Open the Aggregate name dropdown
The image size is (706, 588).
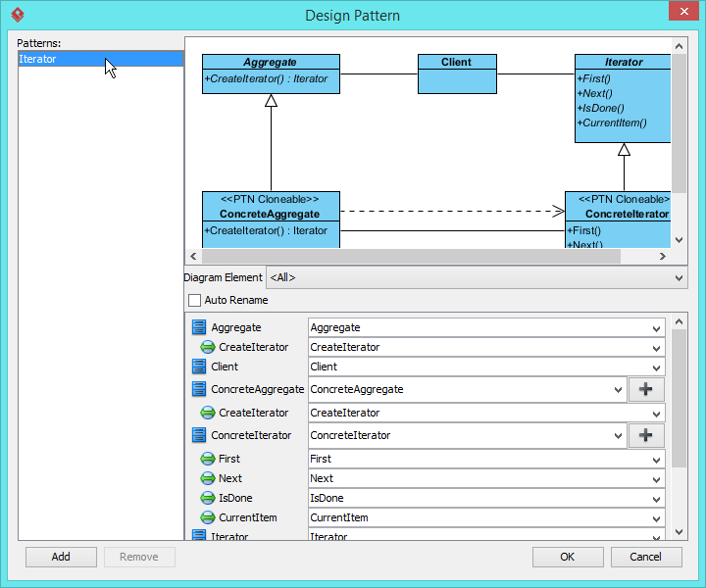pos(656,328)
